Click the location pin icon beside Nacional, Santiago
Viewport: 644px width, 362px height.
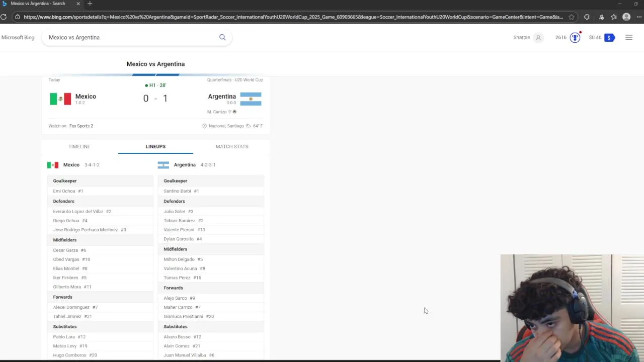[204, 126]
